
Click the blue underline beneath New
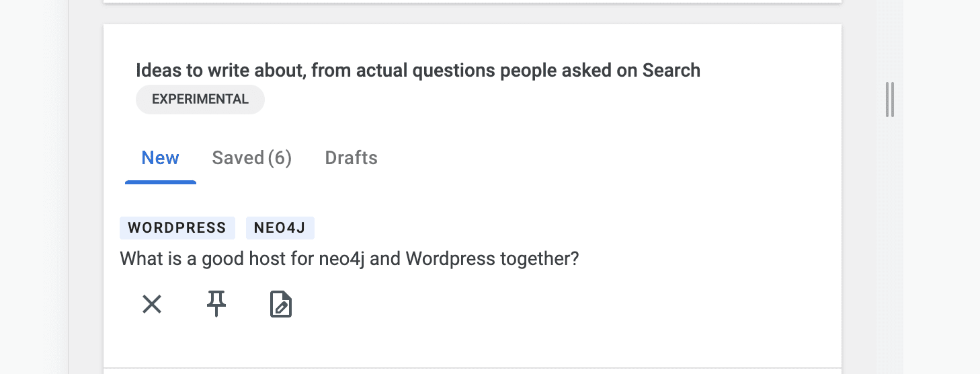(160, 182)
